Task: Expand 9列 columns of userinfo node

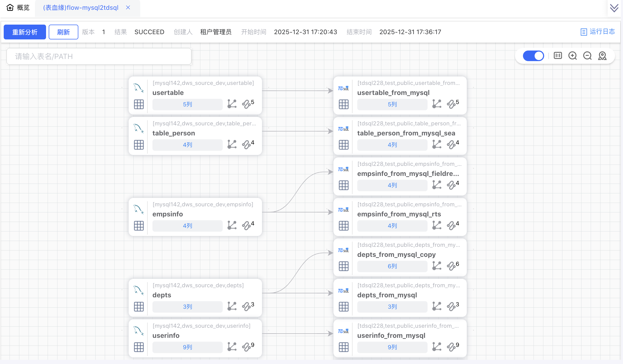Action: pyautogui.click(x=187, y=347)
